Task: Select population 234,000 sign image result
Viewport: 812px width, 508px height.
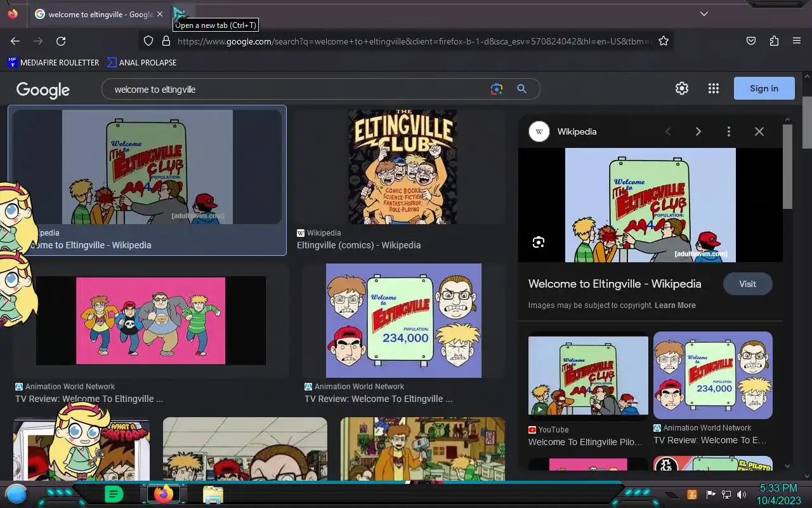Action: pos(403,321)
